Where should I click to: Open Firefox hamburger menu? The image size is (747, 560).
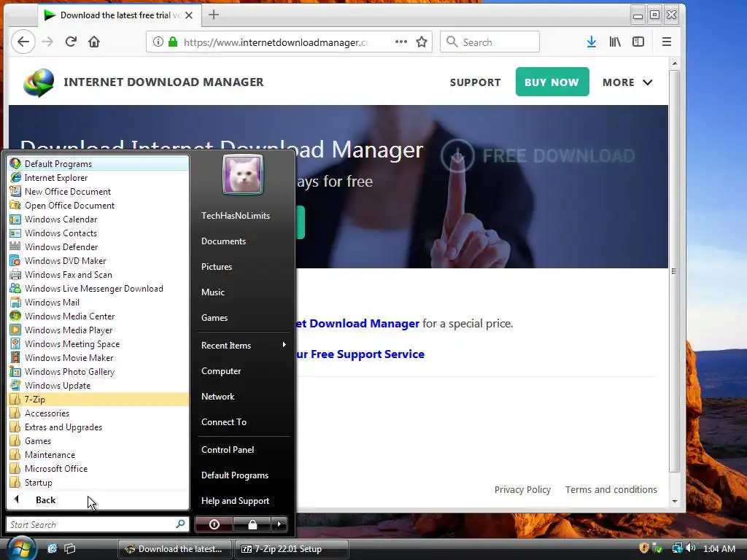tap(667, 42)
